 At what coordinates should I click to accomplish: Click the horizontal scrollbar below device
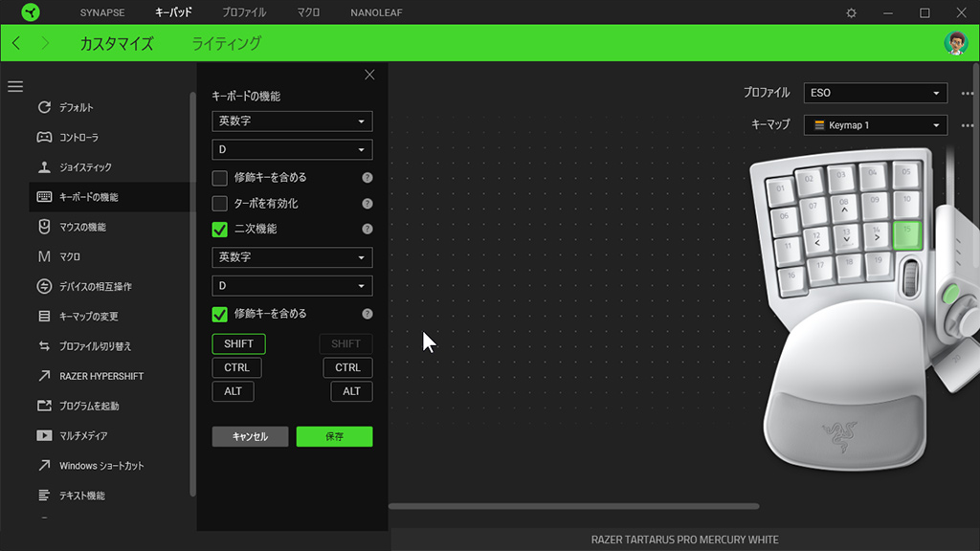(x=574, y=507)
